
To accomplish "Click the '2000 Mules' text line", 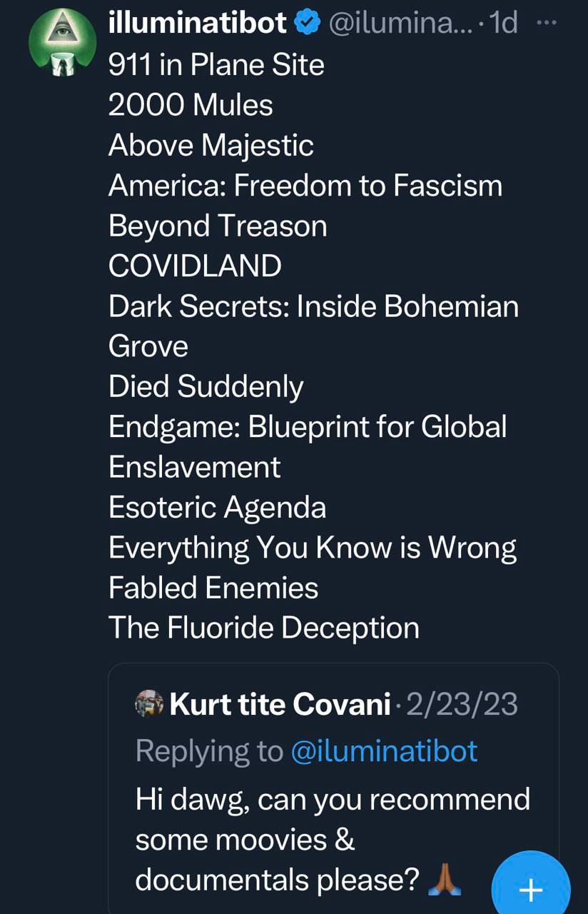I will pos(191,105).
